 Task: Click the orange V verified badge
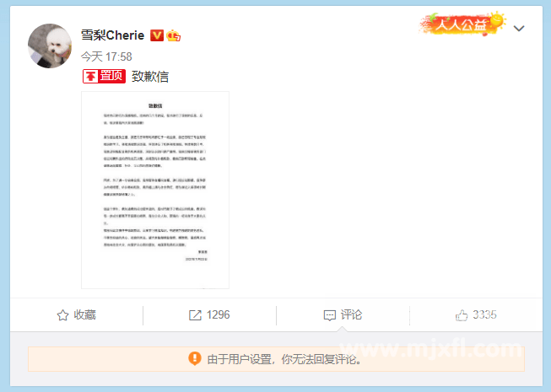tap(157, 35)
